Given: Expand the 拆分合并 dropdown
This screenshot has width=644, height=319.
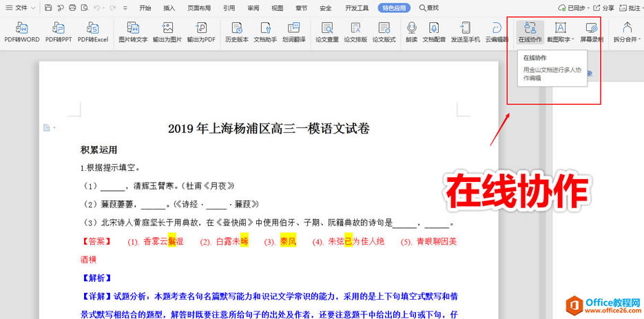Looking at the screenshot, I should pyautogui.click(x=640, y=40).
